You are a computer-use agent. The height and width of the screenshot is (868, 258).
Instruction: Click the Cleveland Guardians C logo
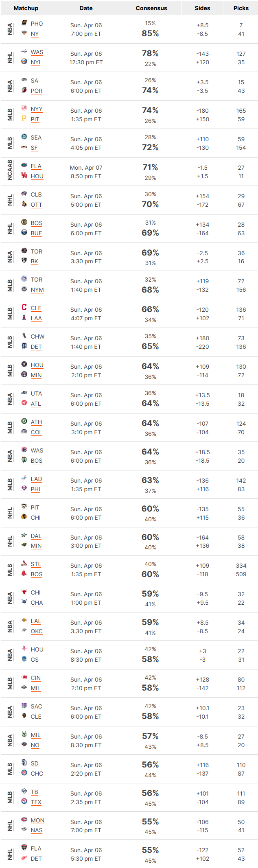tap(24, 307)
